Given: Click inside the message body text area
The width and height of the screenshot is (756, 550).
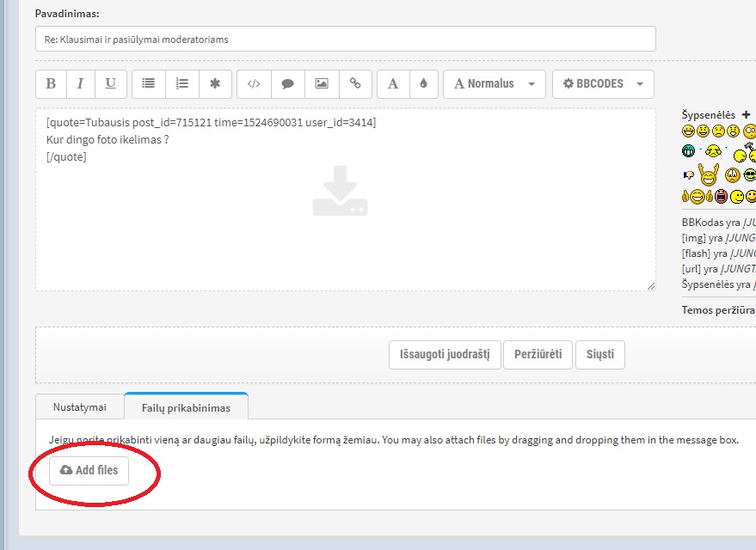Looking at the screenshot, I should coord(345,199).
